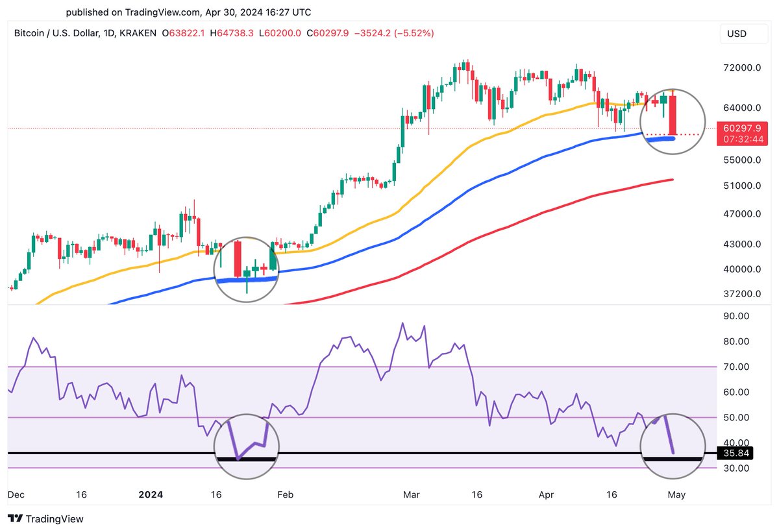This screenshot has height=532, width=779.
Task: Toggle the current price label 60297.9
Action: 743,128
